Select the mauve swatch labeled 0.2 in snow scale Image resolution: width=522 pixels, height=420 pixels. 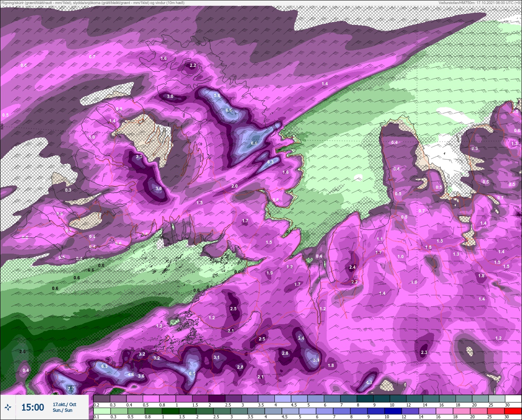pos(102,398)
